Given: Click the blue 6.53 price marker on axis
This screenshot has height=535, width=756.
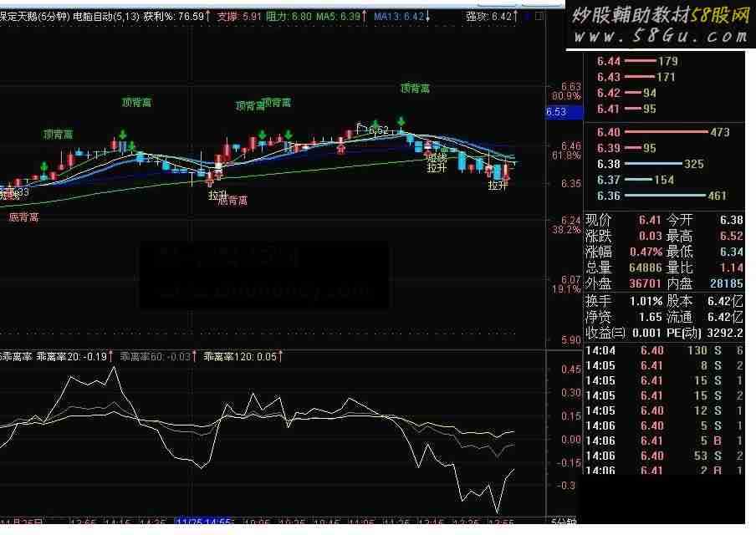Looking at the screenshot, I should click(x=564, y=112).
